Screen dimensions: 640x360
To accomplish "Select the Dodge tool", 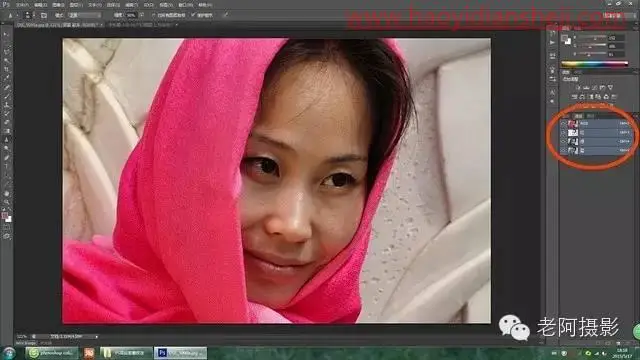I will coord(6,148).
